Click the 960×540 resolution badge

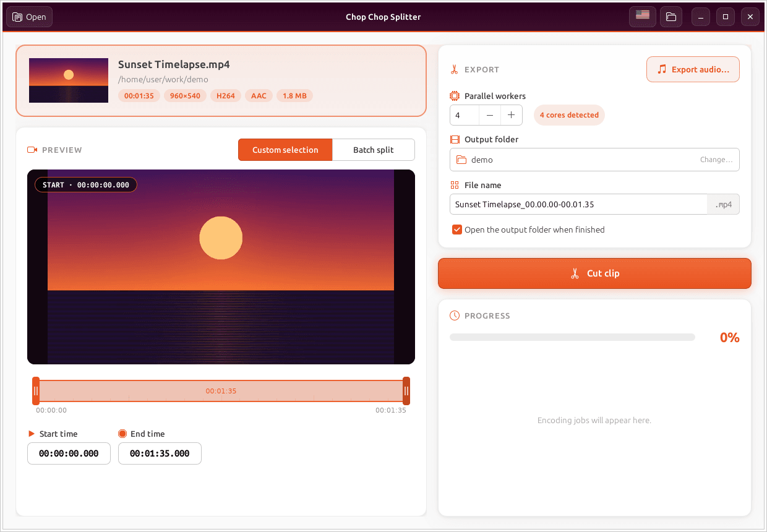pos(185,96)
